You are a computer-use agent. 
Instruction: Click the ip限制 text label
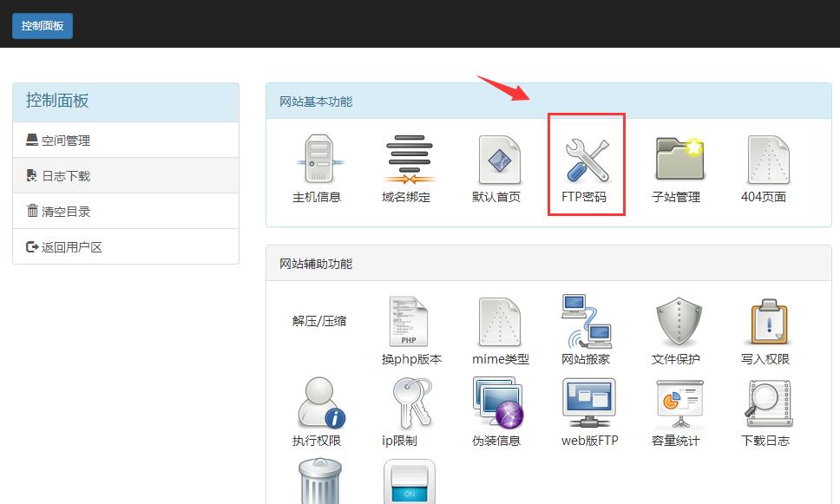pyautogui.click(x=400, y=441)
